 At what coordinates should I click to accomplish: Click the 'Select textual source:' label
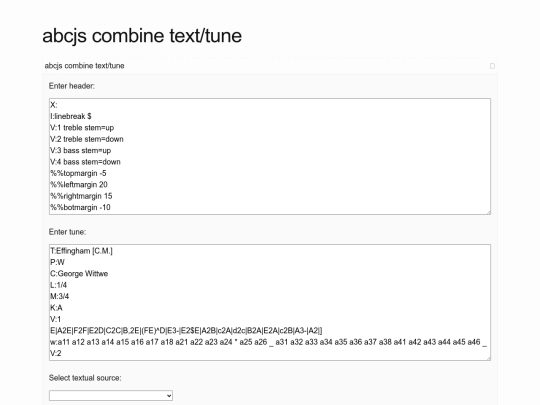(x=85, y=378)
